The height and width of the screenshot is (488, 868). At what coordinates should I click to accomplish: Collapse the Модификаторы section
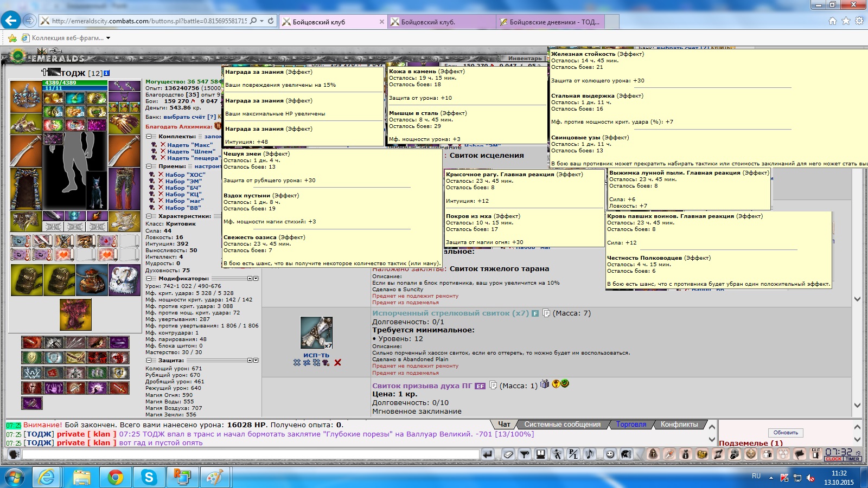pos(149,278)
